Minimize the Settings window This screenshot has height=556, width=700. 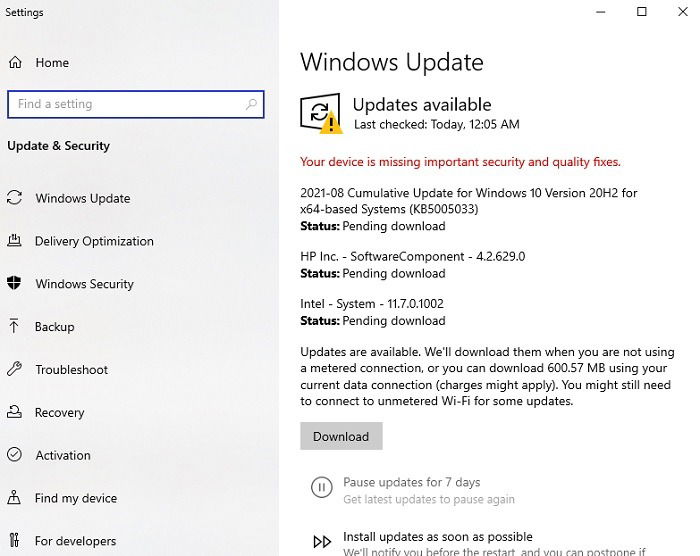(601, 12)
